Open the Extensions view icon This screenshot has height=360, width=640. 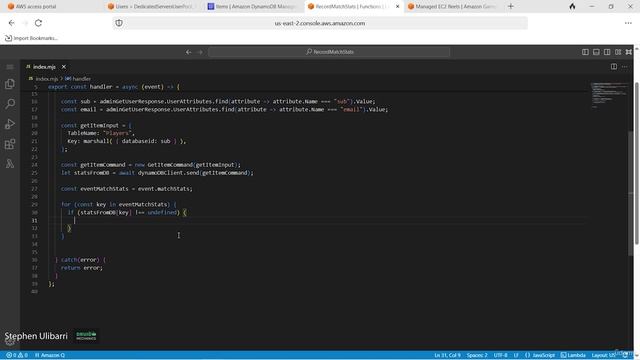(x=10, y=144)
